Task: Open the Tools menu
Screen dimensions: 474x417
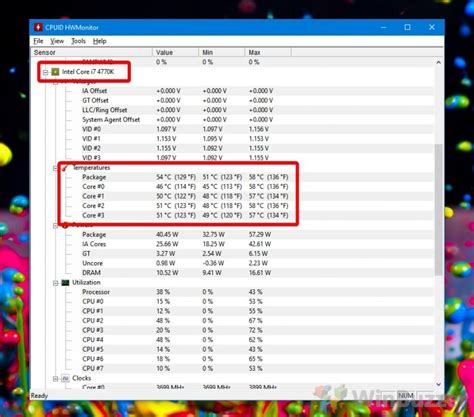Action: tap(78, 41)
